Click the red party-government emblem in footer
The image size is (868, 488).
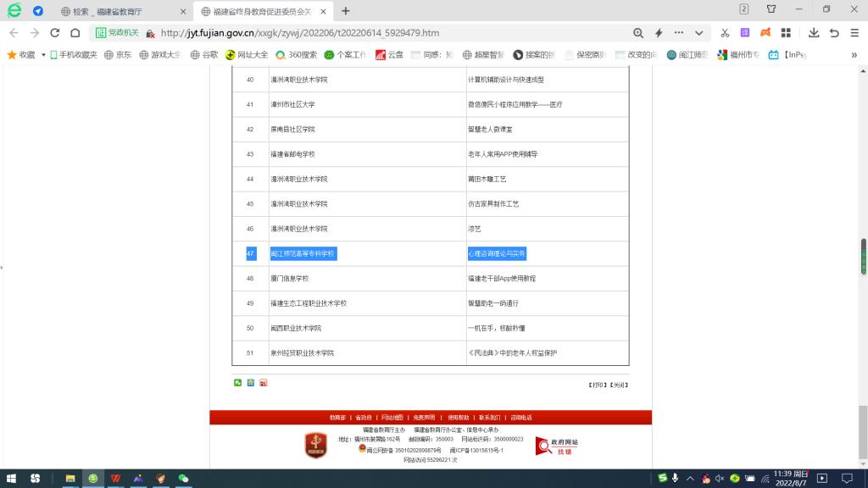pos(315,445)
